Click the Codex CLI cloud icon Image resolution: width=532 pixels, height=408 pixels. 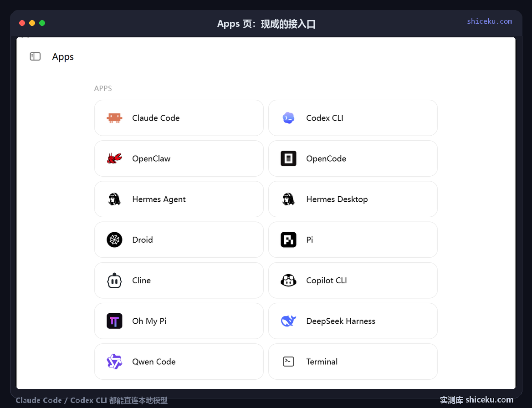pos(288,117)
